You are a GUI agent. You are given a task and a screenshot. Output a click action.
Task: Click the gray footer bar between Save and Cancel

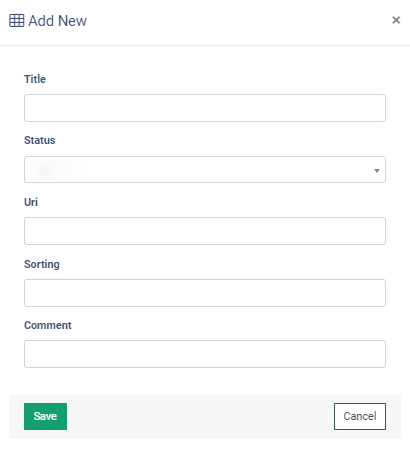coord(200,417)
